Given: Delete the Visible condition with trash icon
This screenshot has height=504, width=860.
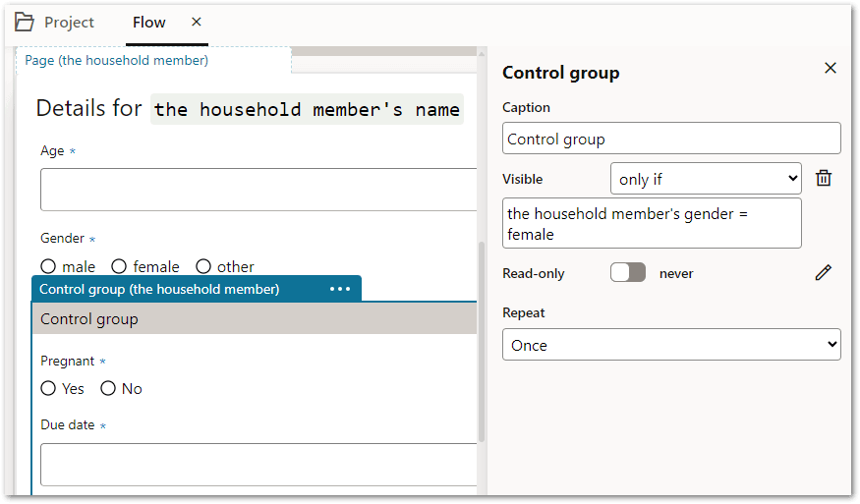Looking at the screenshot, I should (824, 178).
